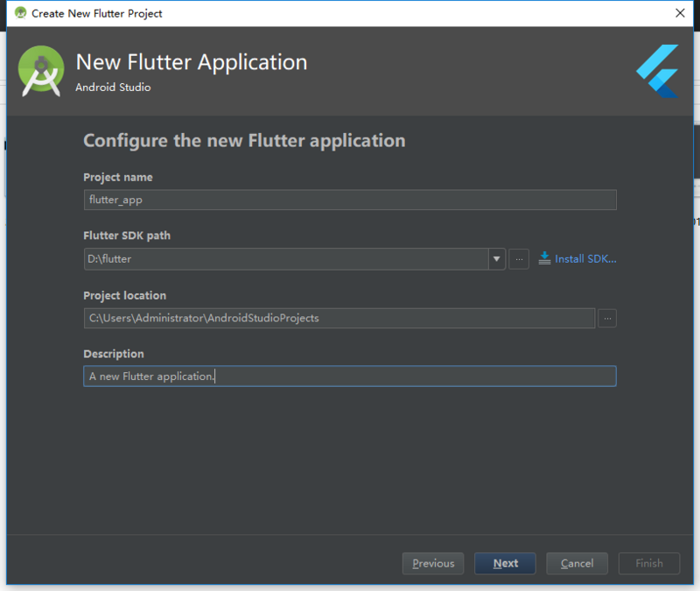Click the 'Android Studio' subtitle text
Viewport: 700px width, 591px height.
coord(113,87)
